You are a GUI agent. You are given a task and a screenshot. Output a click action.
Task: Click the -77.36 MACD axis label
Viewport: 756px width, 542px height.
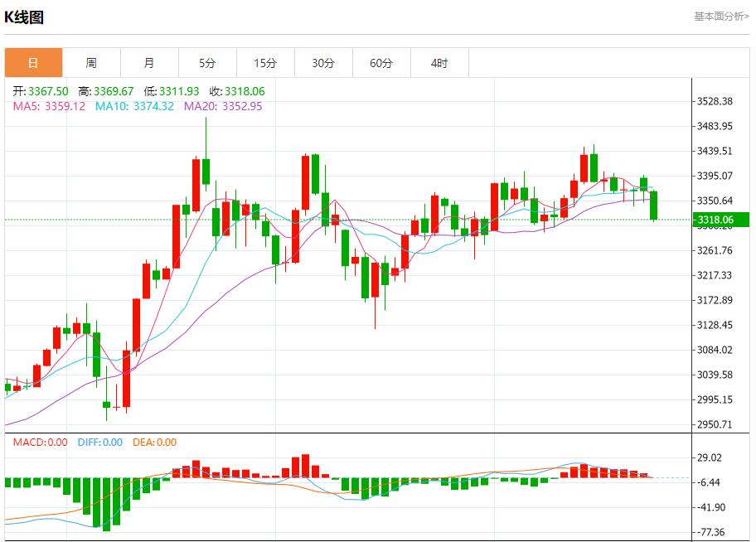(x=711, y=532)
